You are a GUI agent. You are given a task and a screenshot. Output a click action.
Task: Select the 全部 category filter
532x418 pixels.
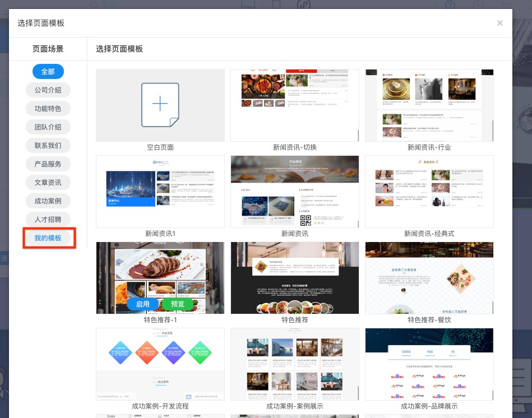coord(48,72)
